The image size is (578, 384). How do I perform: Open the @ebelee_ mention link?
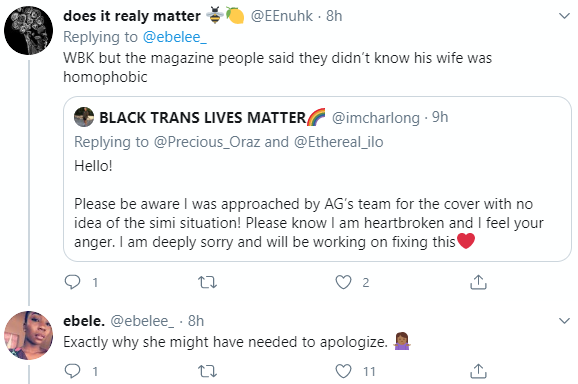click(x=175, y=37)
